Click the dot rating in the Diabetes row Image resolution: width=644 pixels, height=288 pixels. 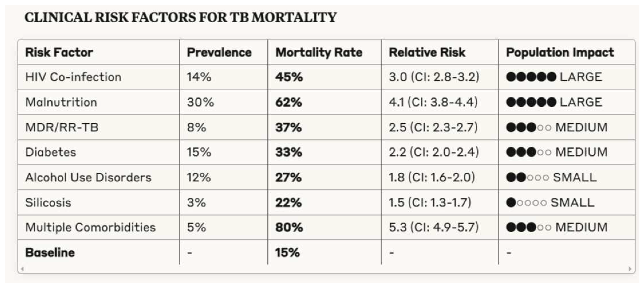528,152
